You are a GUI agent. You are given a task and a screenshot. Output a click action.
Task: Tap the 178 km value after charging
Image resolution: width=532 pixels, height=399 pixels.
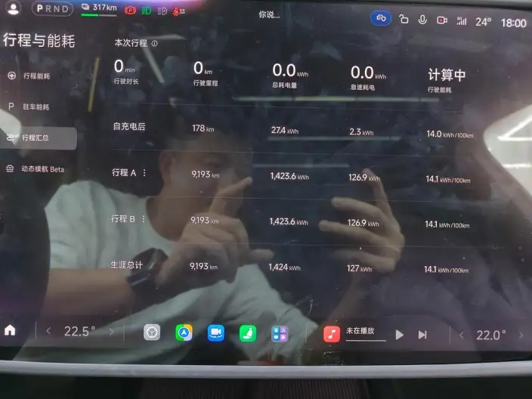click(203, 128)
